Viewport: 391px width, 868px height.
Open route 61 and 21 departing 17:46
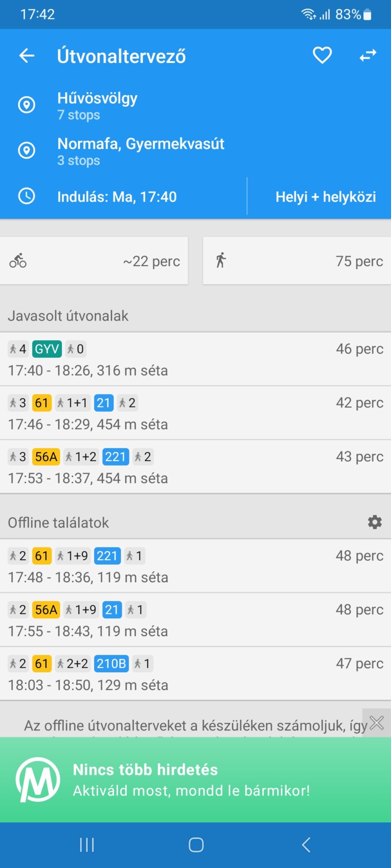[x=195, y=413]
